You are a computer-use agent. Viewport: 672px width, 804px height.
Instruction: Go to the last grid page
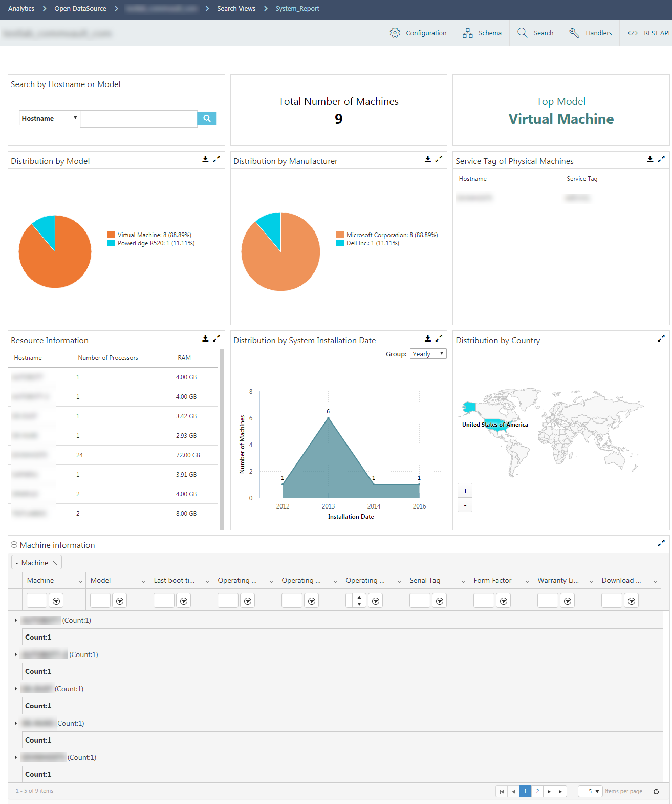pos(561,791)
